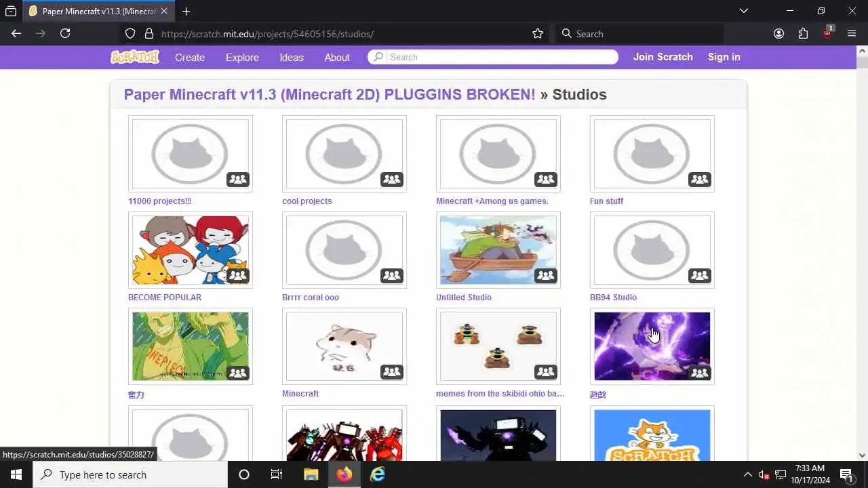Click the 'cool projects' studio title

[x=307, y=201]
